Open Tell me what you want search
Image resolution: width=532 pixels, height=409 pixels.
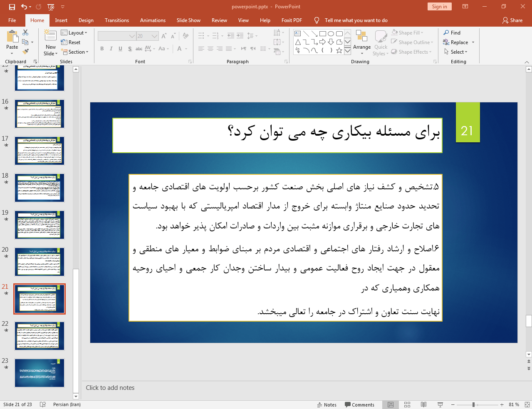[356, 20]
